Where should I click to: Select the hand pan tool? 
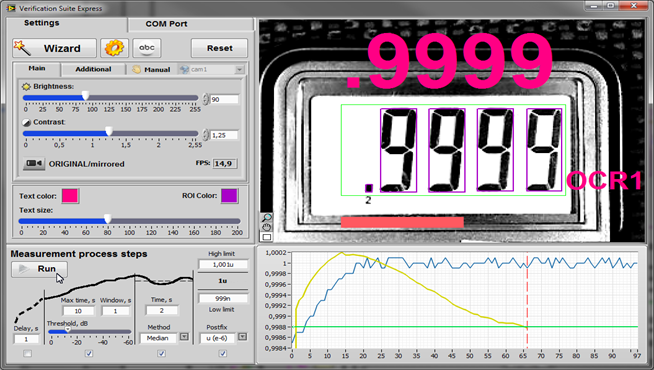coord(267,227)
